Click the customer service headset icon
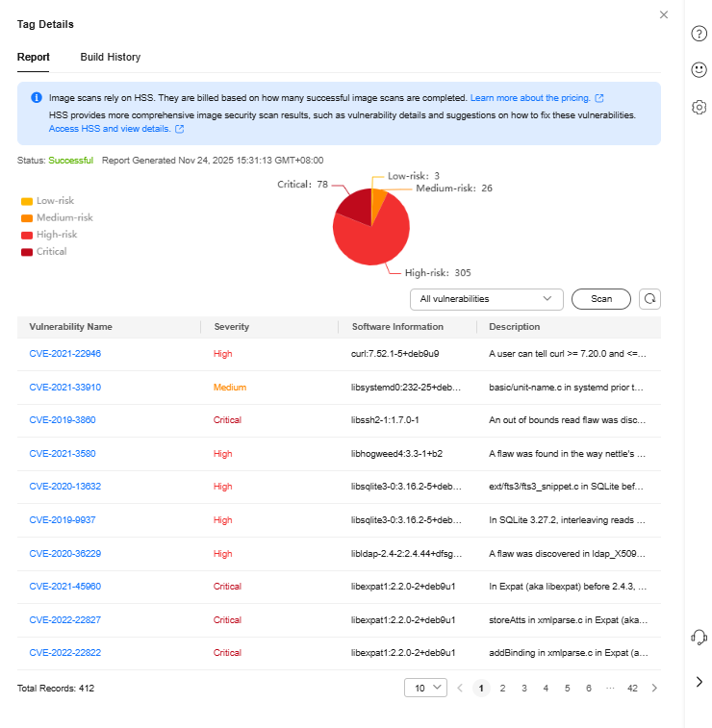Viewport: 712px width, 728px height. coord(699,638)
